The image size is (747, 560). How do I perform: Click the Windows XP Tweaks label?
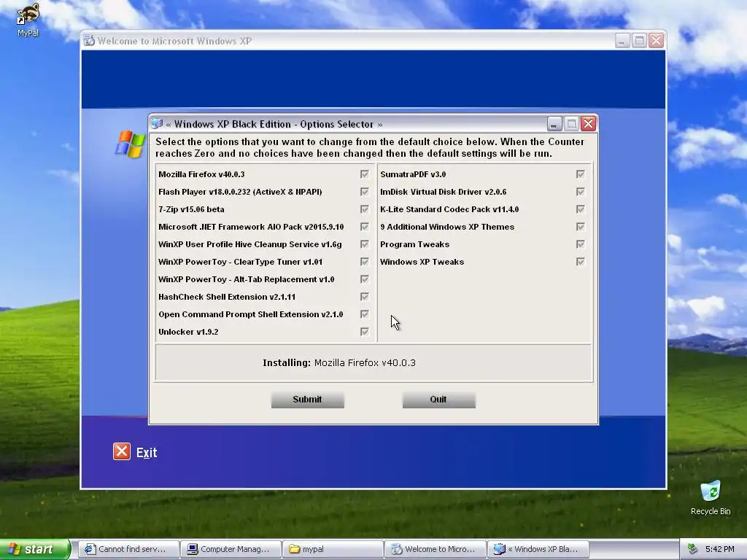422,262
